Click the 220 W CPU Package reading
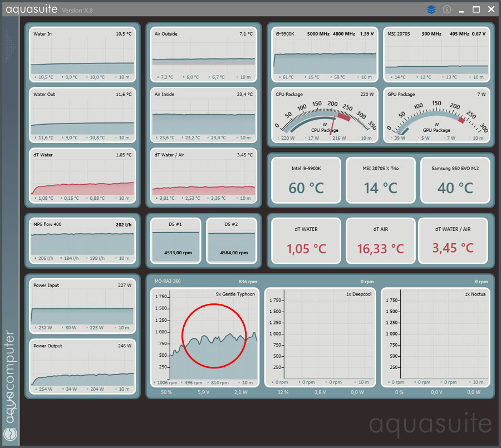Image resolution: width=501 pixels, height=448 pixels. coord(367,95)
